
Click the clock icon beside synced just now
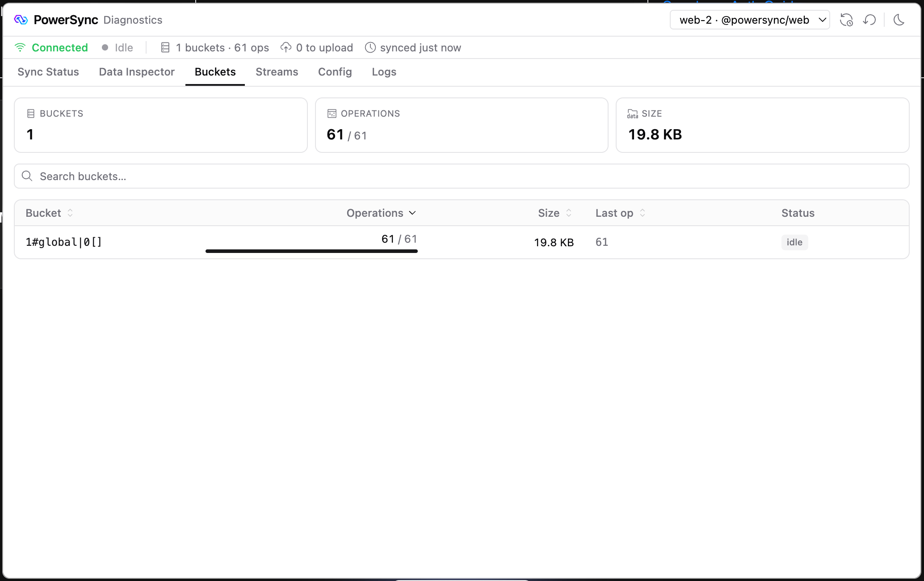click(x=370, y=47)
